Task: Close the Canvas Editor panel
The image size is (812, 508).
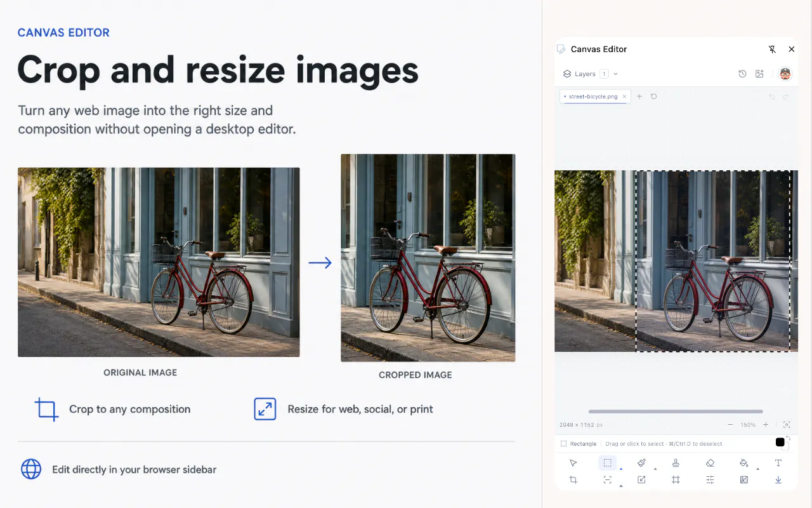Action: 792,49
